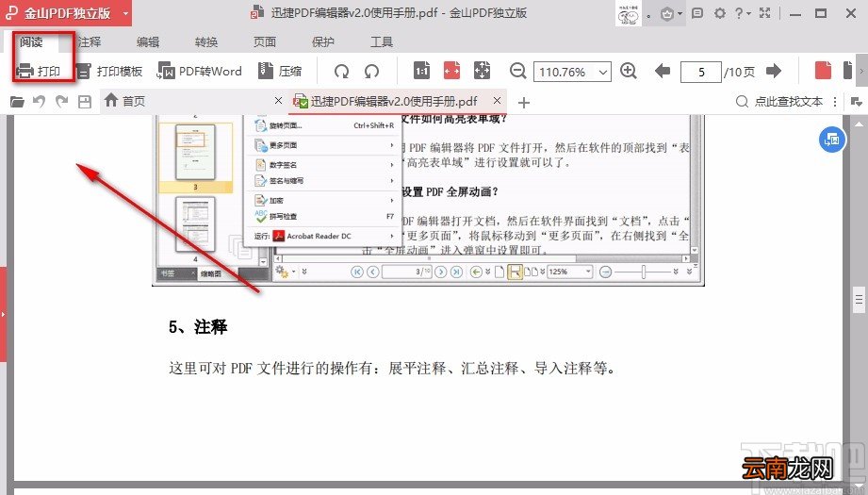Open 打印模板 print templates
868x495 pixels.
pyautogui.click(x=109, y=71)
